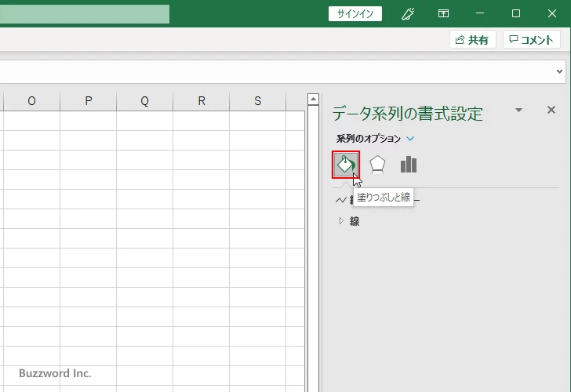Image resolution: width=571 pixels, height=392 pixels.
Task: Open Ribbon Display Options icon
Action: tap(443, 13)
